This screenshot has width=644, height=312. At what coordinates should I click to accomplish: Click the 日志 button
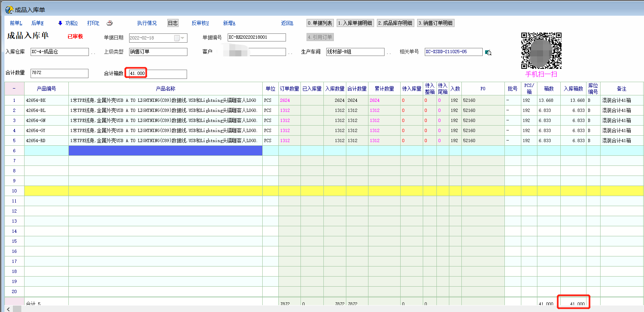(173, 23)
